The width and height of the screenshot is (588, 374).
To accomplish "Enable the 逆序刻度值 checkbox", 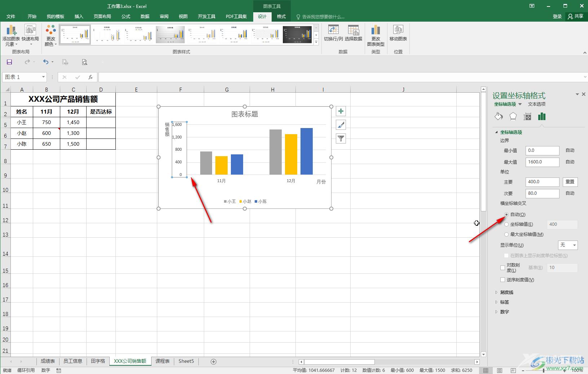I will (503, 280).
